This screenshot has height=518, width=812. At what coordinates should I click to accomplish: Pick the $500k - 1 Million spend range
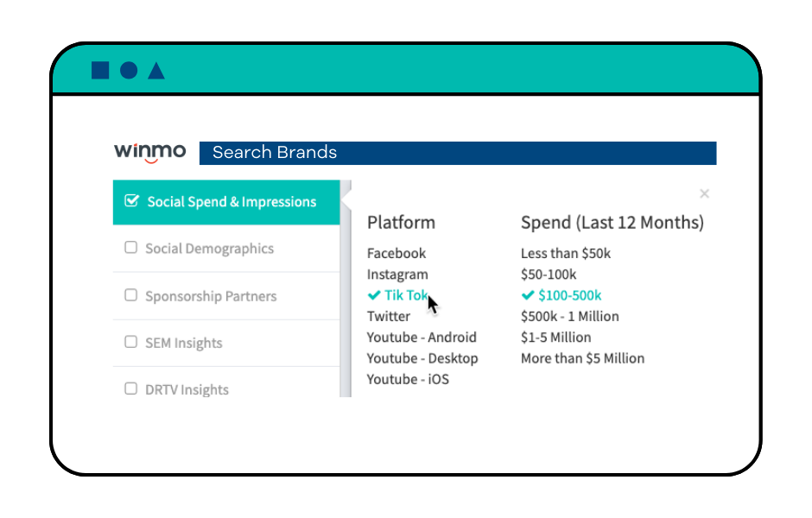(569, 317)
